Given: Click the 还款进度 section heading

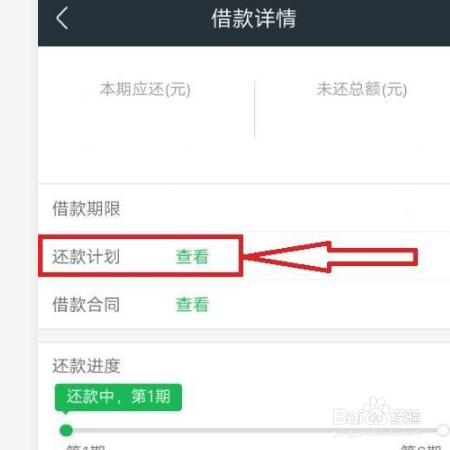Looking at the screenshot, I should tap(86, 366).
